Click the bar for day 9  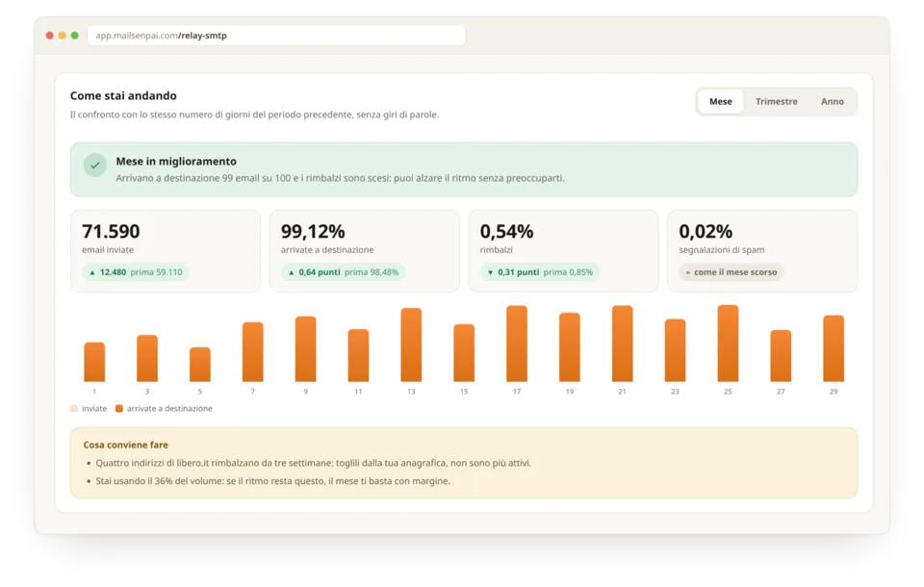click(305, 349)
